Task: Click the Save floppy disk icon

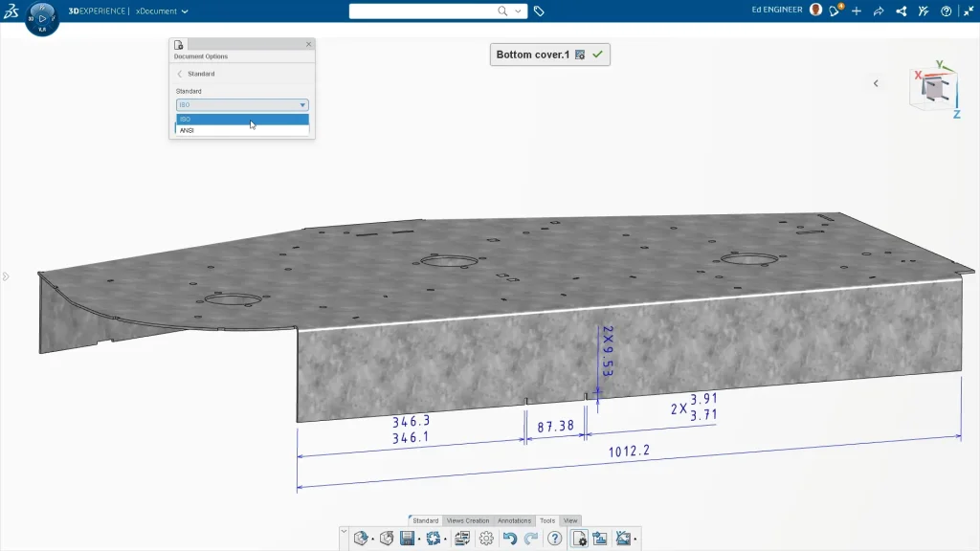Action: tap(407, 539)
